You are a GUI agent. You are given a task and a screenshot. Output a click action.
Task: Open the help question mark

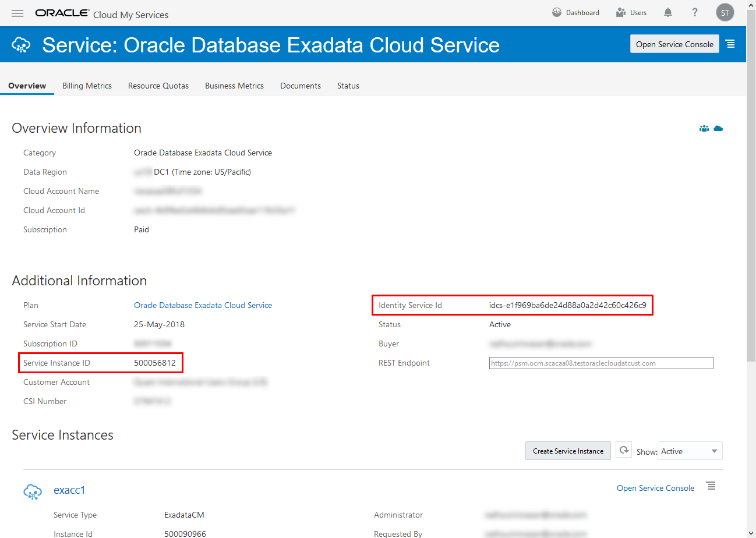coord(695,13)
